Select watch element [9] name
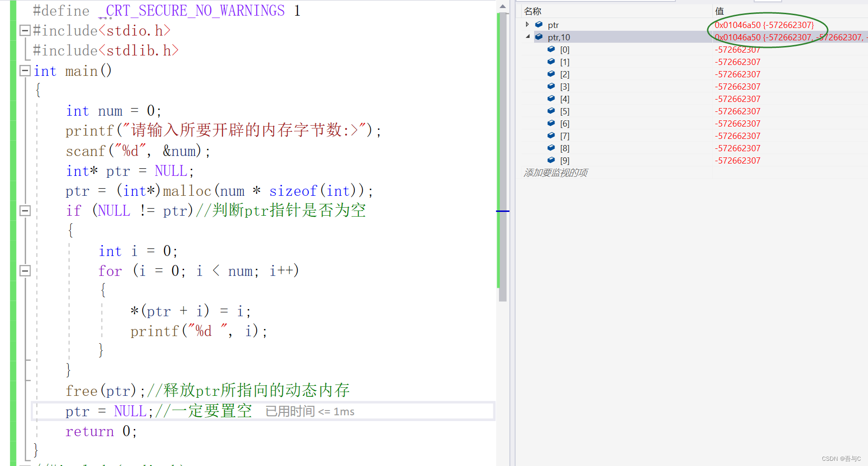 tap(564, 160)
